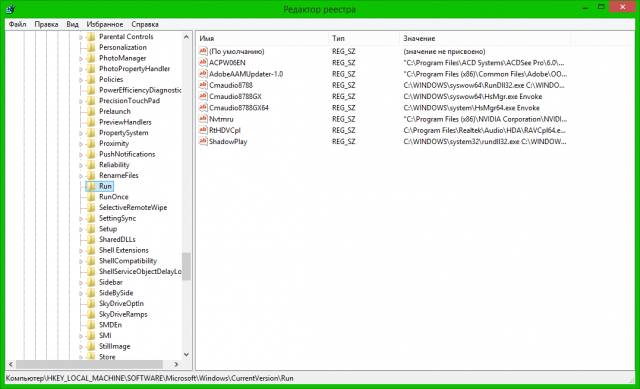Click the registry path in status bar
Image resolution: width=640 pixels, height=389 pixels.
149,378
